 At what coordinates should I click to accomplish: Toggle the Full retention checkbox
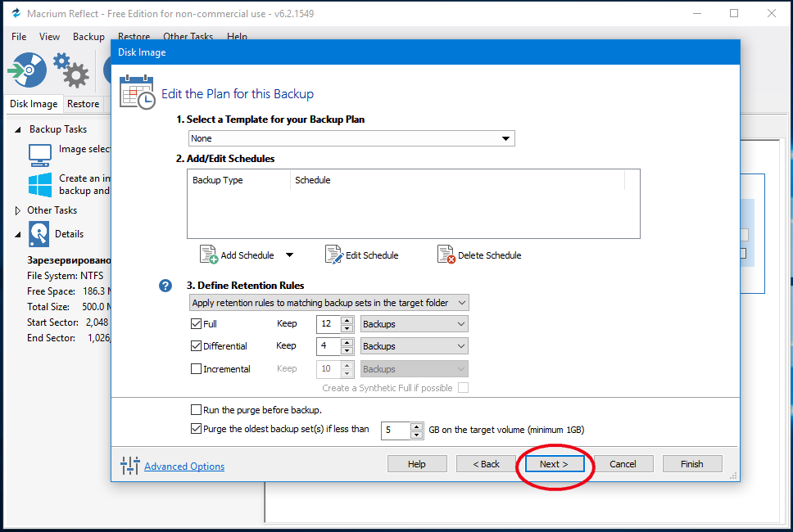coord(197,324)
